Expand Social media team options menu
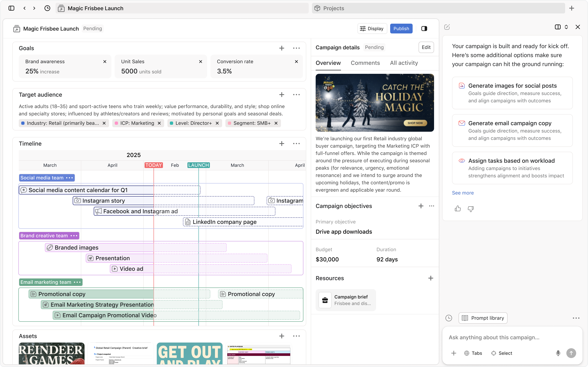The image size is (588, 367). (x=69, y=178)
